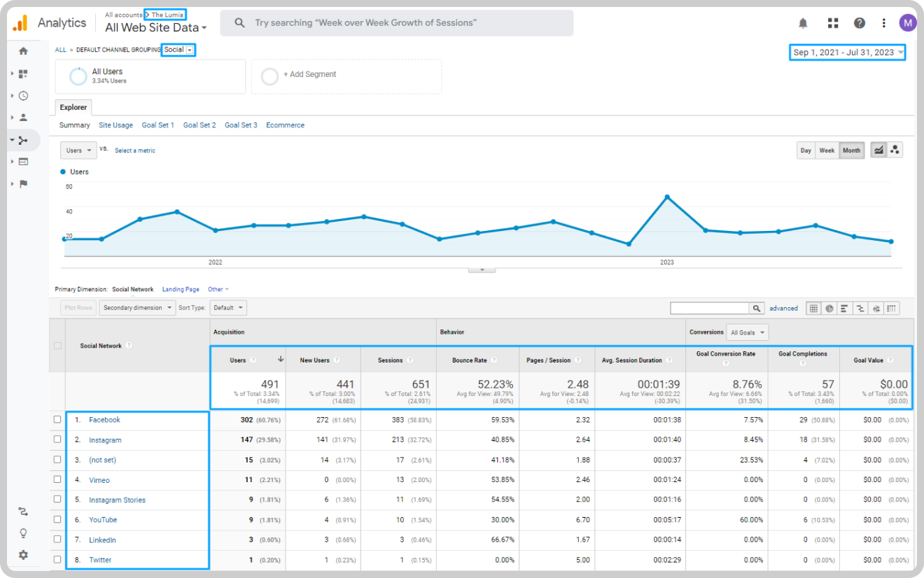Set chart granularity to Week
The width and height of the screenshot is (924, 578).
[827, 150]
